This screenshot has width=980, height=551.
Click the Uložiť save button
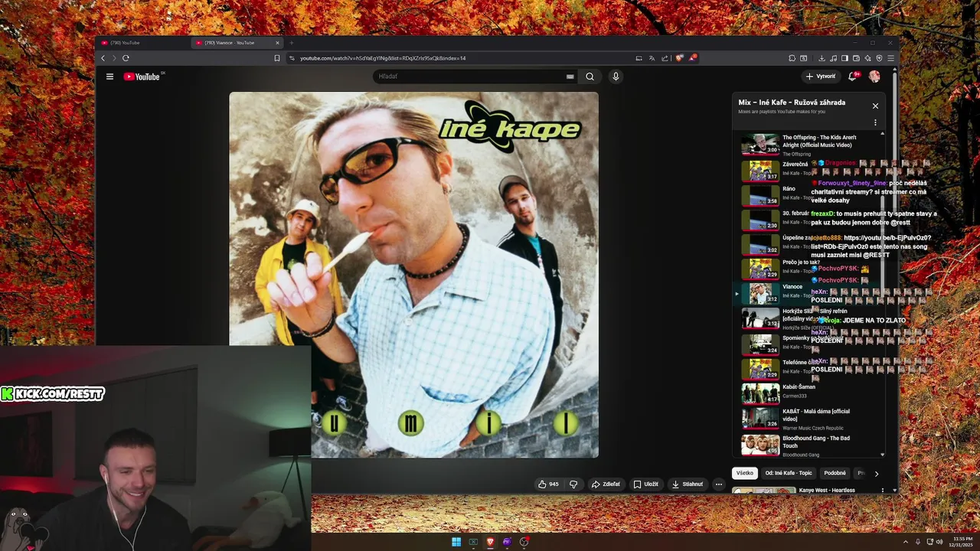tap(645, 484)
